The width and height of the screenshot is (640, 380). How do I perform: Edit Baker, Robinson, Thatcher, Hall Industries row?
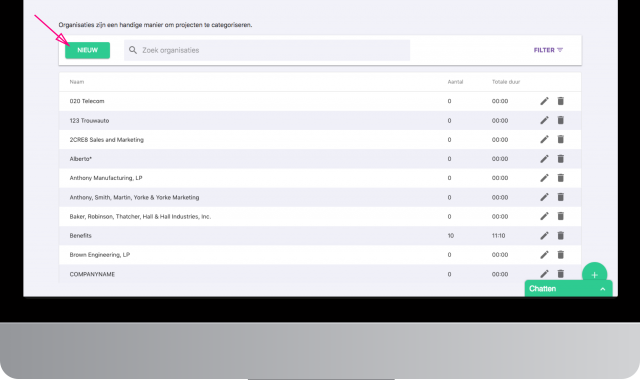tap(544, 216)
